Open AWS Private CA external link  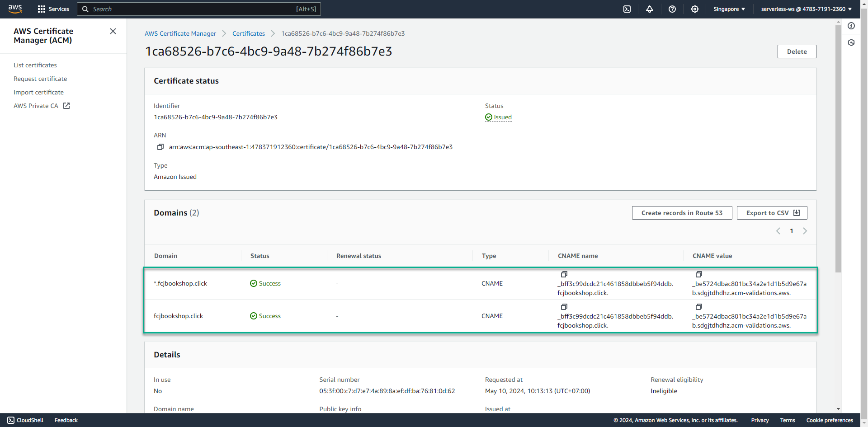[x=42, y=106]
